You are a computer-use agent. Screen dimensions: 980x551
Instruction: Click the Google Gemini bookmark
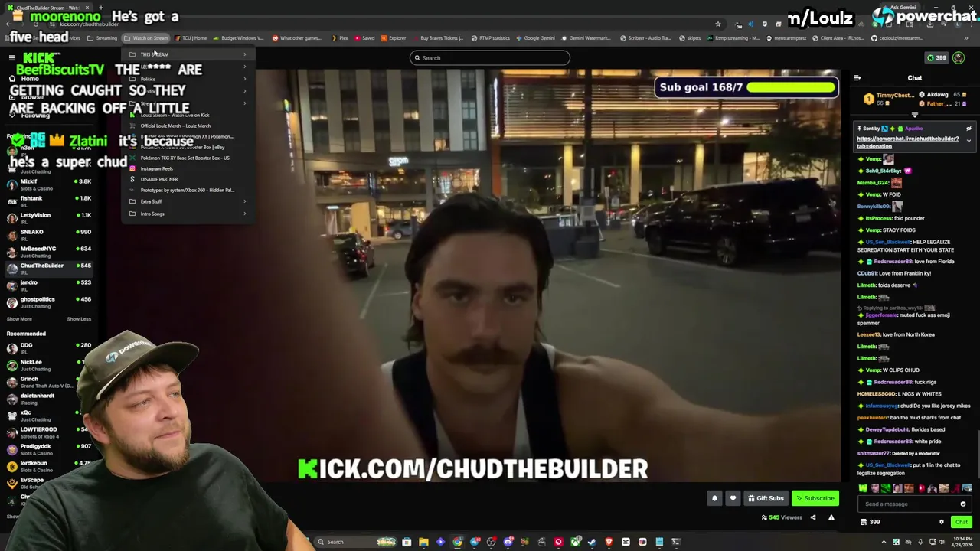535,38
